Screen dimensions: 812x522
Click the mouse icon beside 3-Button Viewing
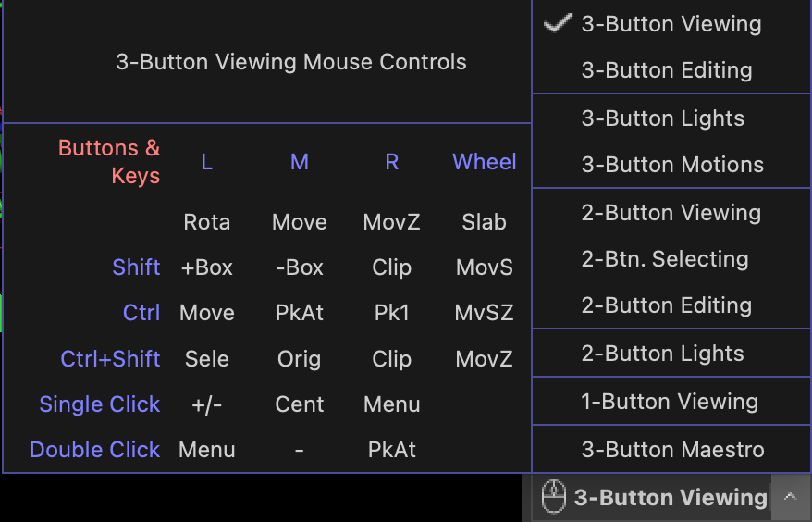point(553,498)
